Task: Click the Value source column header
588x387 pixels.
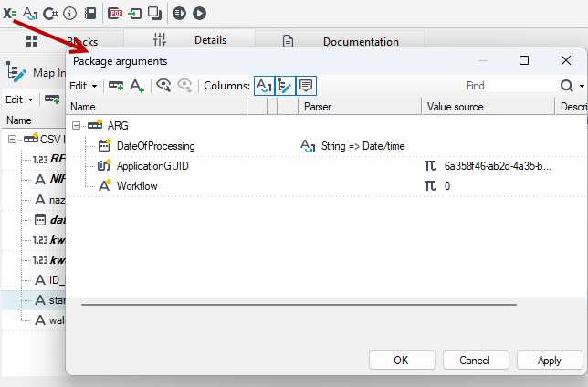Action: 488,107
